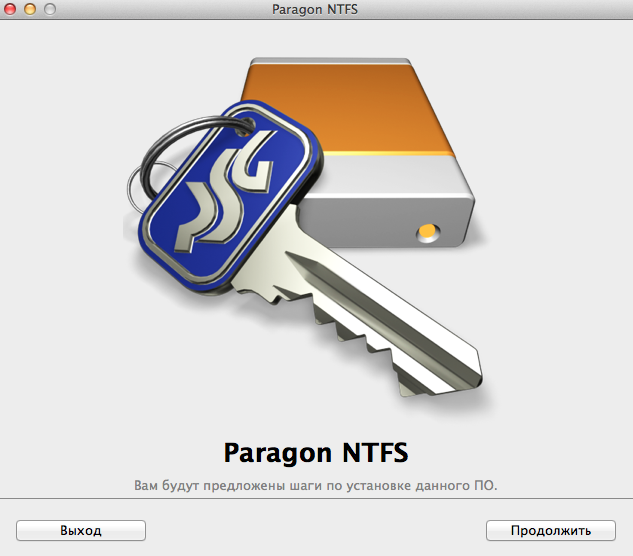
Task: Click the Paragon NTFS title bar text
Action: click(315, 9)
